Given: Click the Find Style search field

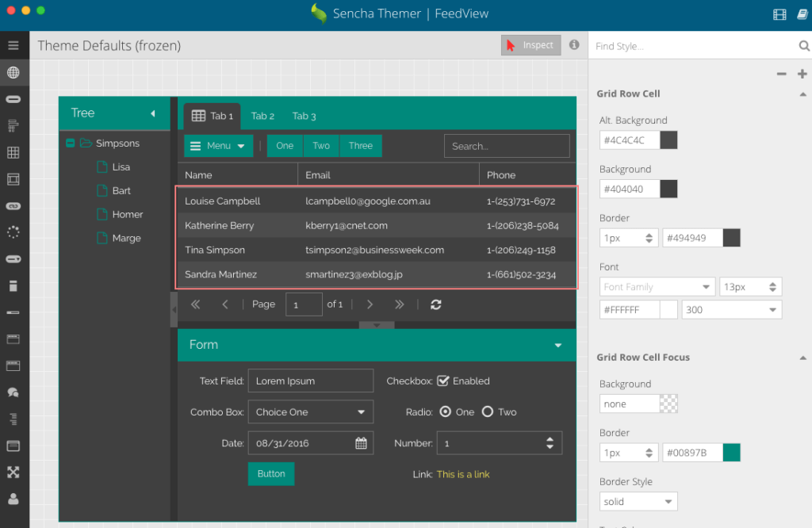Looking at the screenshot, I should (x=694, y=46).
